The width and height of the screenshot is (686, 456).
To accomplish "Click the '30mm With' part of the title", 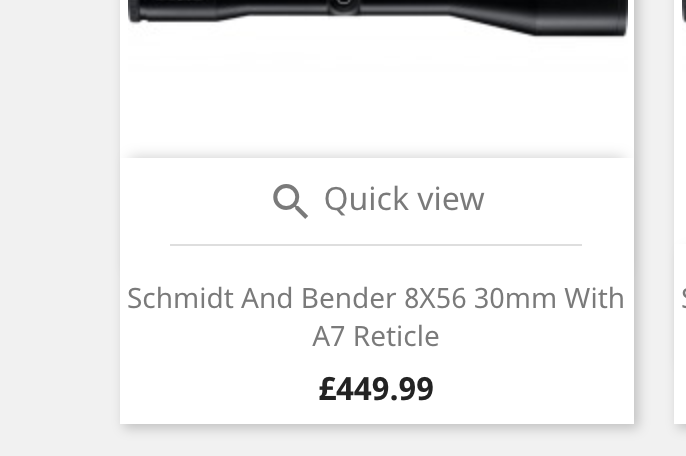I will coord(550,298).
